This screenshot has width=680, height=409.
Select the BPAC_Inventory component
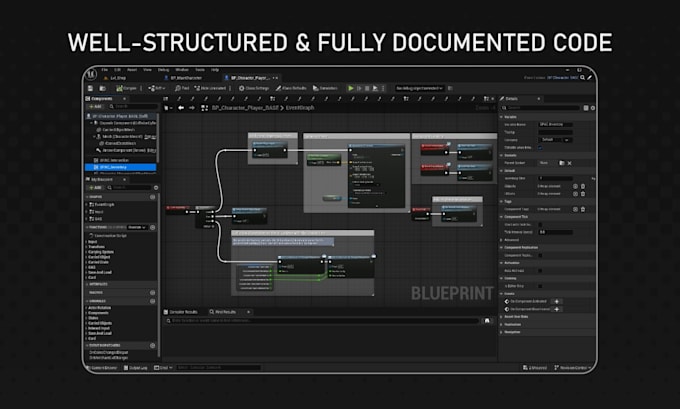[x=121, y=167]
